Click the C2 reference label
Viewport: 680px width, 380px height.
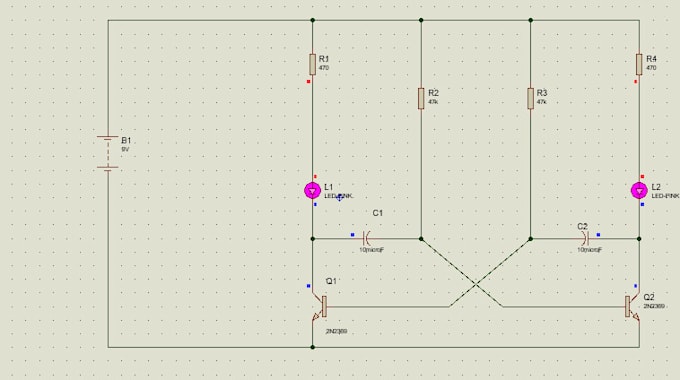(x=582, y=226)
